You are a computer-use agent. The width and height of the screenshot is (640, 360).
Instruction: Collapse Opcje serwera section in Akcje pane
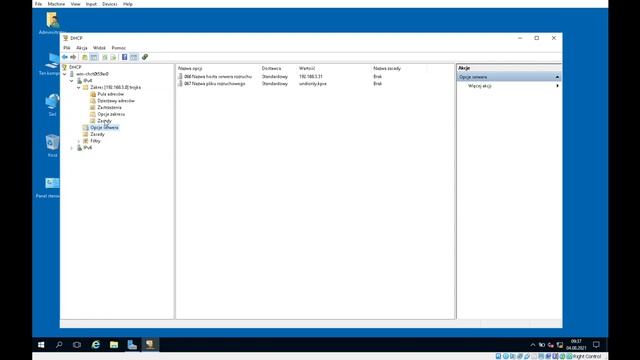[x=557, y=77]
